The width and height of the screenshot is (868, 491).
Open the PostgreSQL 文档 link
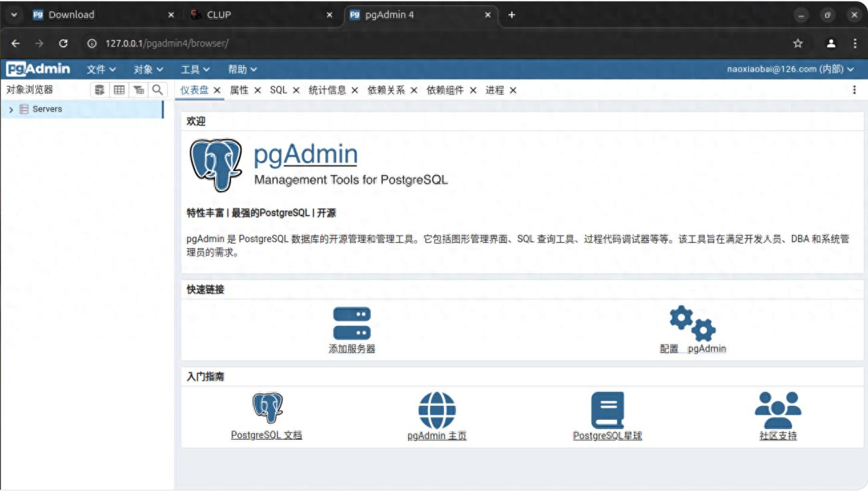(267, 435)
